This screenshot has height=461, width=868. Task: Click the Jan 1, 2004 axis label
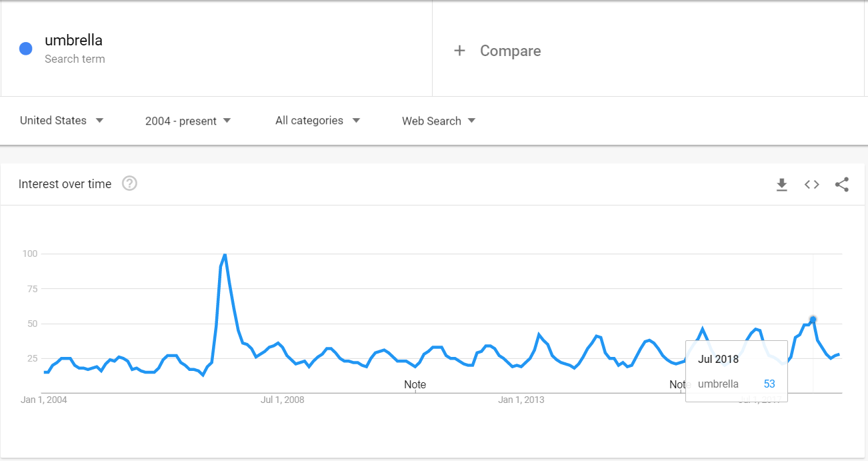[x=44, y=400]
